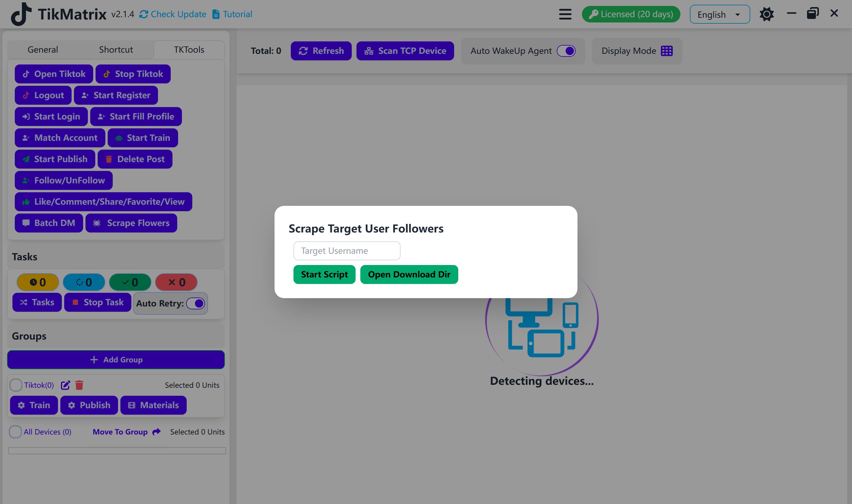Click Match Account button
Viewport: 852px width, 504px height.
coord(60,138)
